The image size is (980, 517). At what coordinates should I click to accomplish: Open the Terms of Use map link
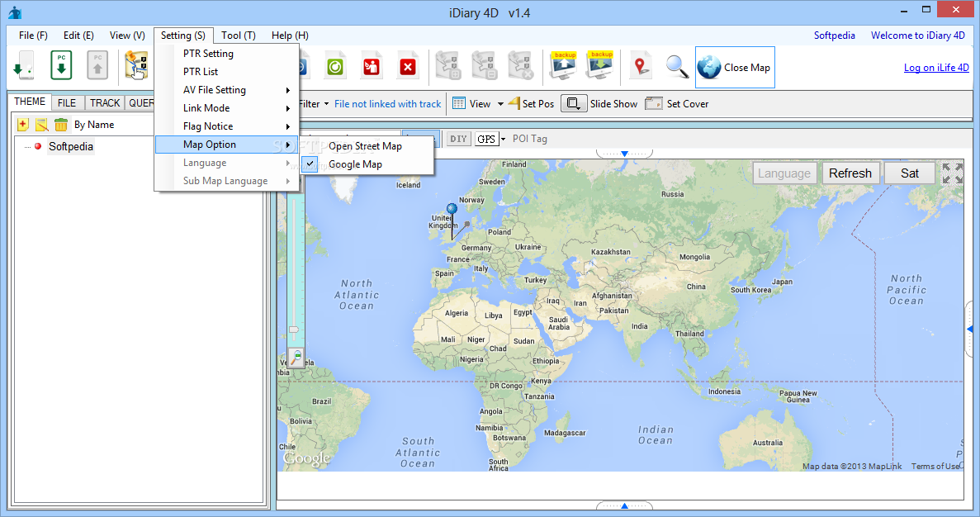pos(935,466)
